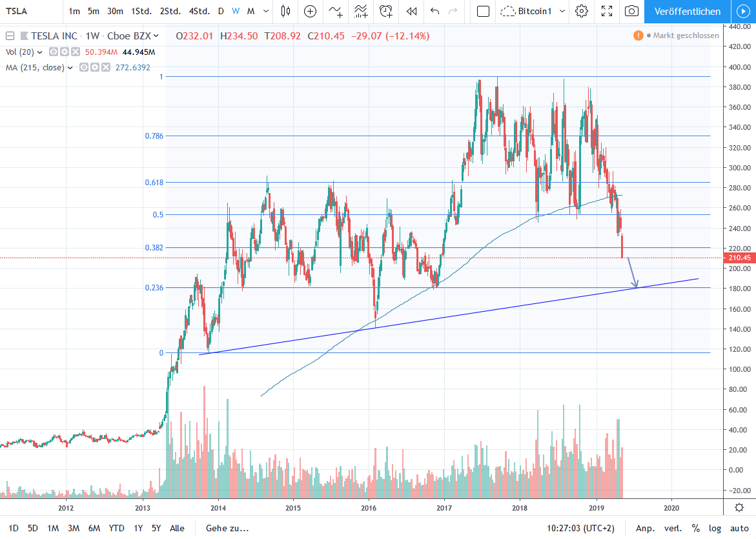Image resolution: width=756 pixels, height=539 pixels.
Task: Toggle the verl. extended hours option
Action: 673,528
